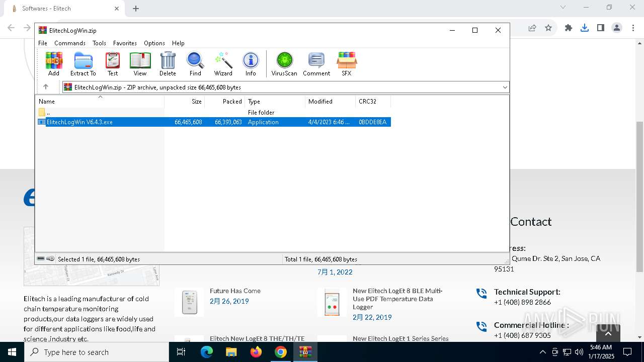The height and width of the screenshot is (362, 644).
Task: Click the taskbar search box
Action: click(97, 352)
